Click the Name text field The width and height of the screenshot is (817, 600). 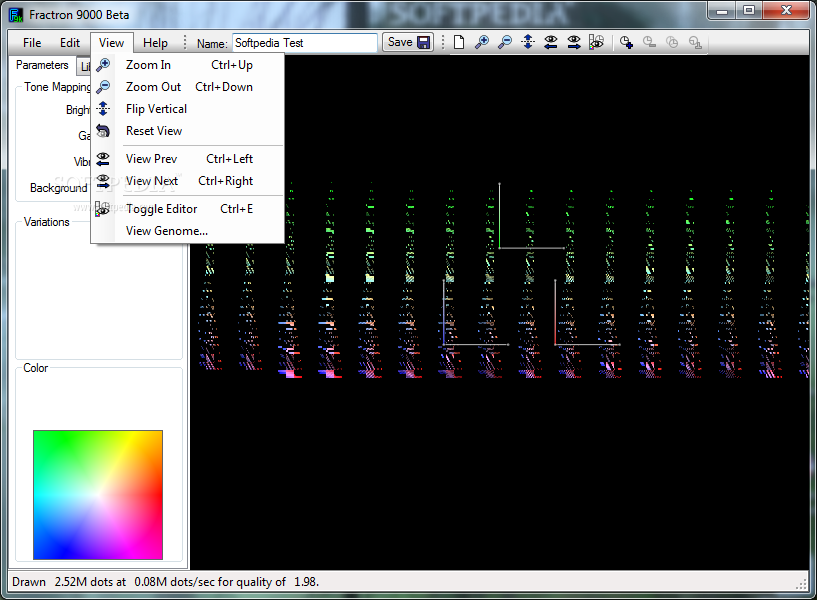pos(304,43)
